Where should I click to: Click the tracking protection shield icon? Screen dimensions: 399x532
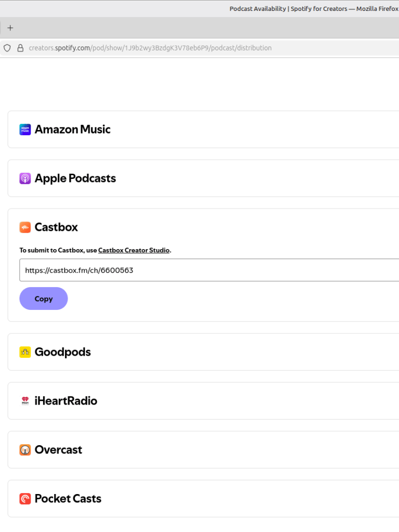click(x=7, y=48)
